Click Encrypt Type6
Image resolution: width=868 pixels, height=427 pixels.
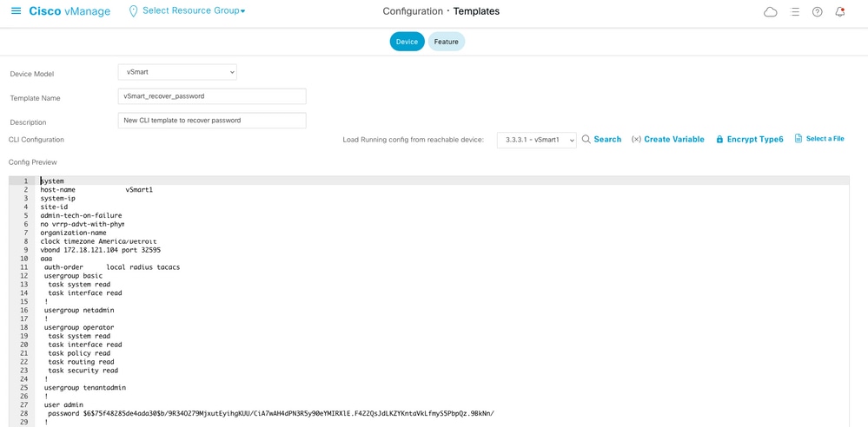click(755, 140)
